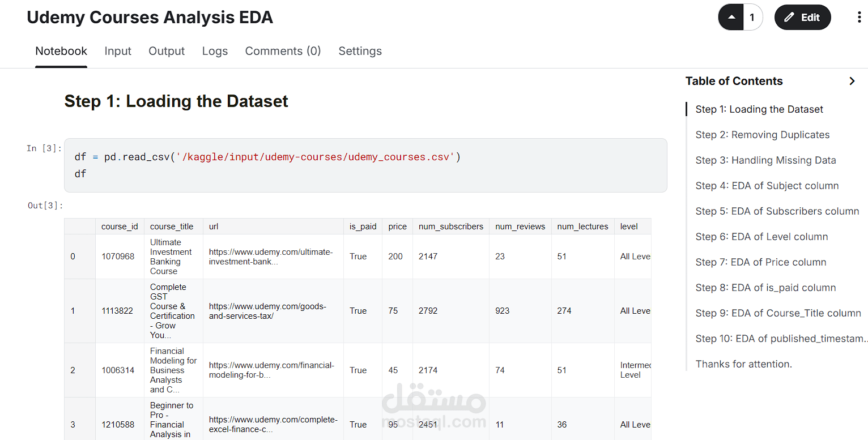Jump to Step 6: EDA of Level column
This screenshot has height=440, width=868.
pyautogui.click(x=762, y=237)
